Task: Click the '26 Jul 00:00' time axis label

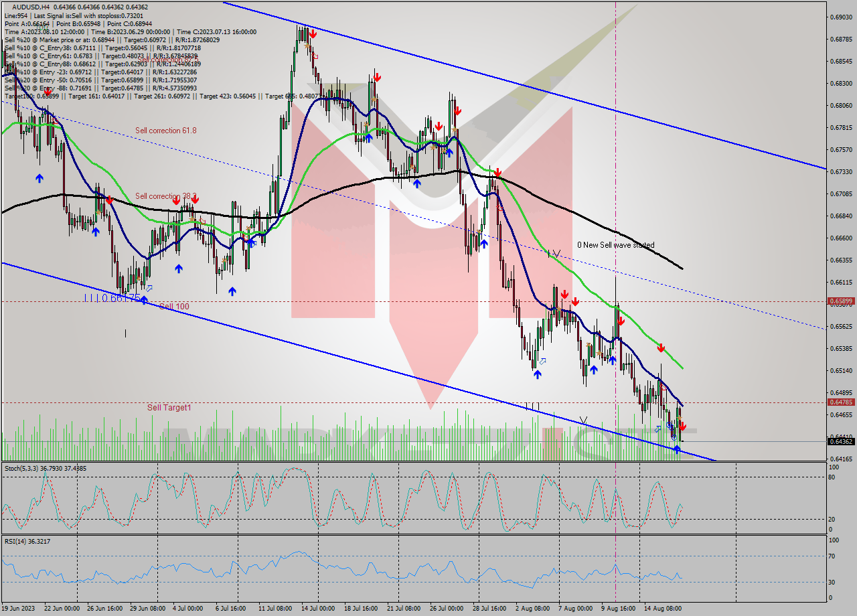Action: click(x=446, y=609)
